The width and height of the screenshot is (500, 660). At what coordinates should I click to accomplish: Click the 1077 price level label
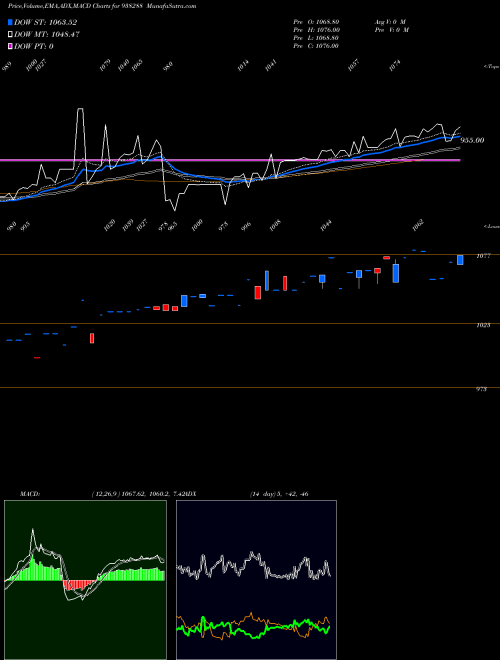point(483,256)
